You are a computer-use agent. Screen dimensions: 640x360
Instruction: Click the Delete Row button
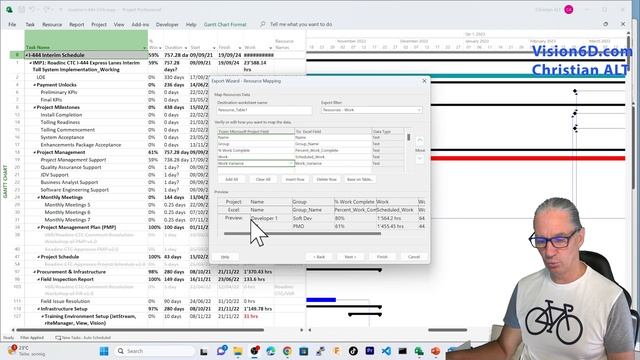[327, 180]
